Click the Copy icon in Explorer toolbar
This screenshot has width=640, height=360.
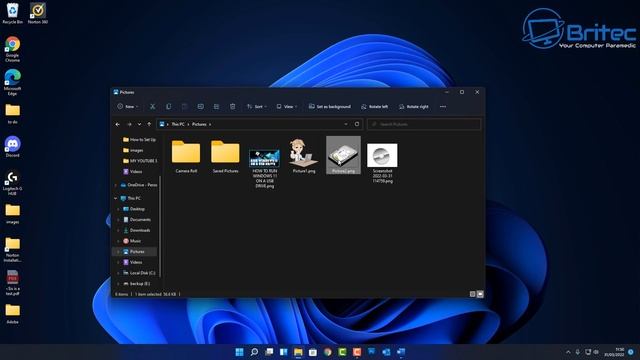point(169,107)
